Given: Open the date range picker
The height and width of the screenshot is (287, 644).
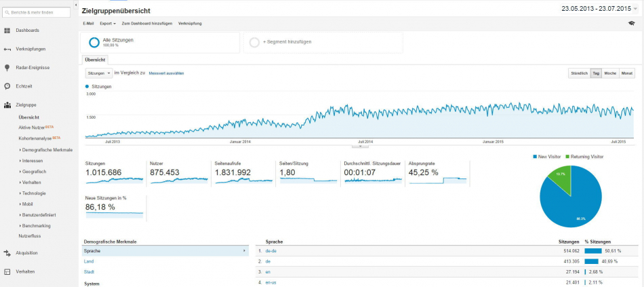Looking at the screenshot, I should click(600, 9).
